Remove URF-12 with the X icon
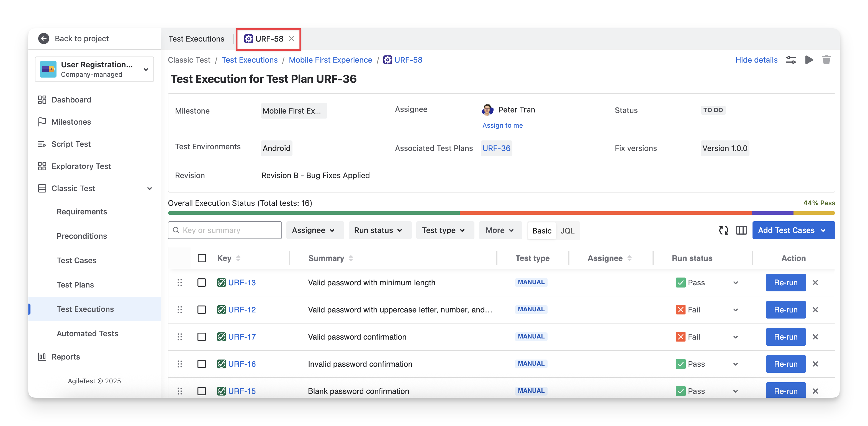Image resolution: width=868 pixels, height=426 pixels. pyautogui.click(x=815, y=310)
